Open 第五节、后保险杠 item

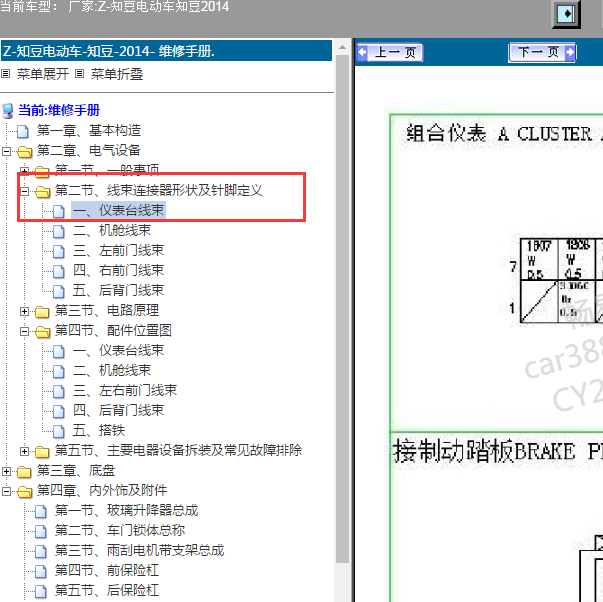point(107,590)
